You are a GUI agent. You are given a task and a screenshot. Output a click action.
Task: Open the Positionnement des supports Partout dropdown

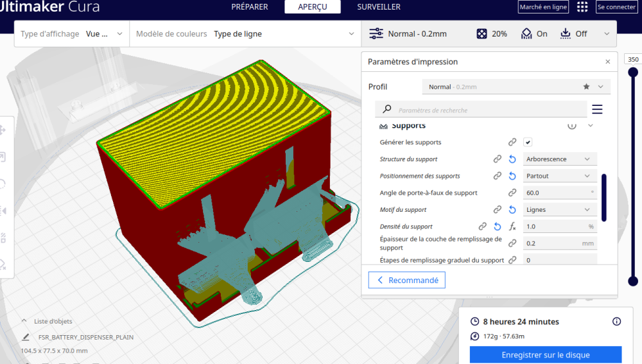560,176
